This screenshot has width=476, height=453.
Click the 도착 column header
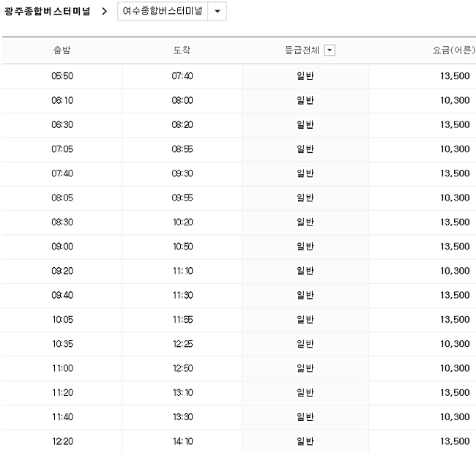pos(182,50)
